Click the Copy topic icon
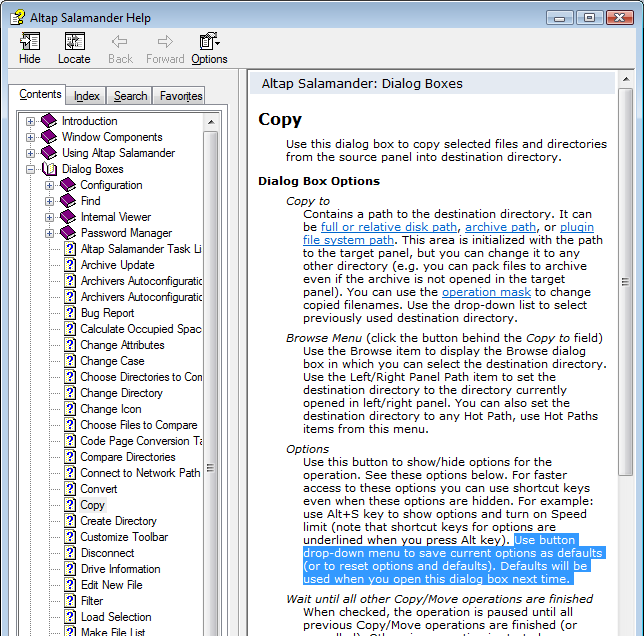Viewport: 644px width, 636px height. [x=70, y=505]
